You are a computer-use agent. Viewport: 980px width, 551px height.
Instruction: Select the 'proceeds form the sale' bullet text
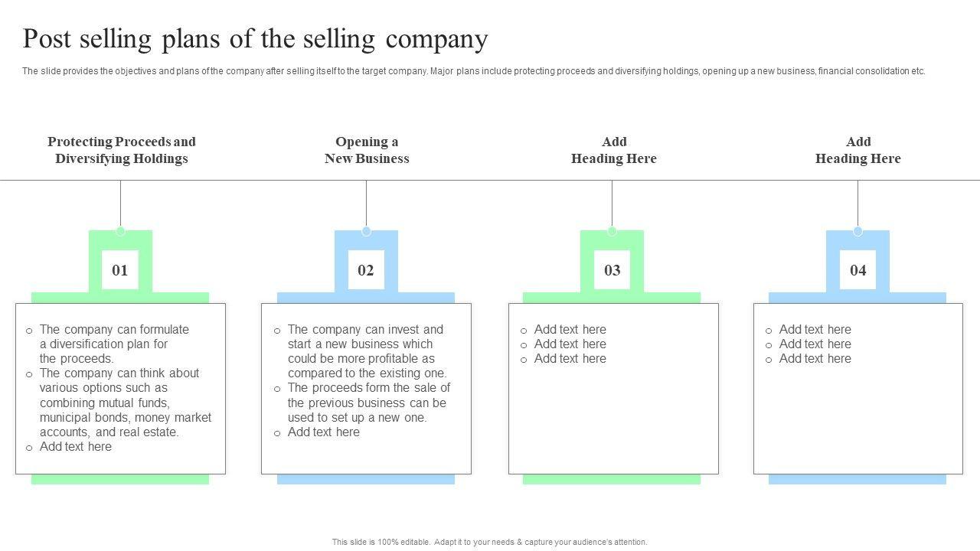tap(368, 403)
